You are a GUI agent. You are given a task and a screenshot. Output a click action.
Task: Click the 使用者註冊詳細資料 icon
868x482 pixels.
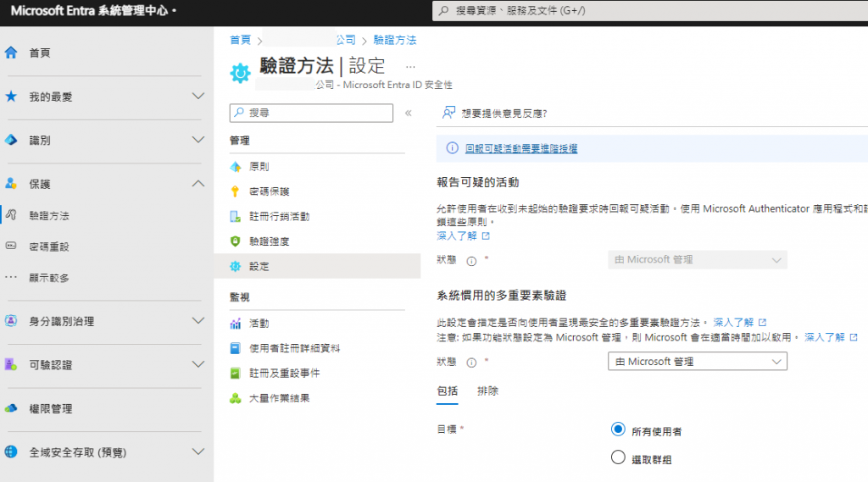click(x=236, y=348)
